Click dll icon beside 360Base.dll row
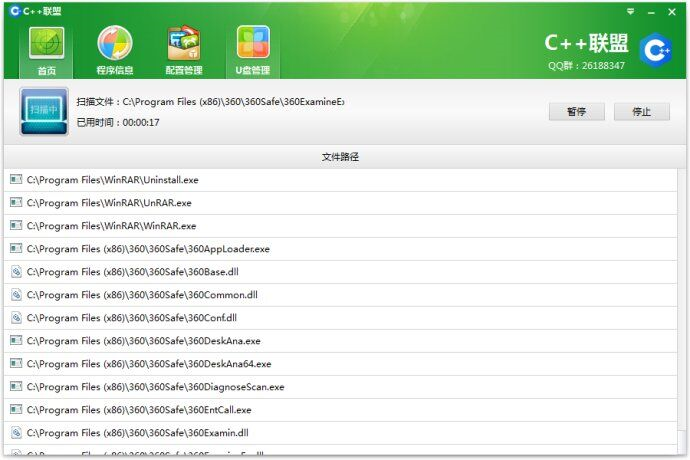 tap(16, 271)
